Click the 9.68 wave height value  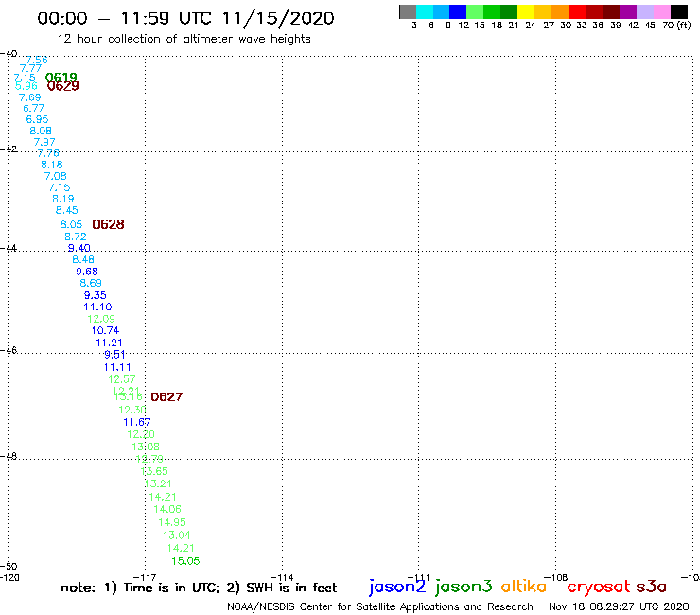click(x=87, y=272)
